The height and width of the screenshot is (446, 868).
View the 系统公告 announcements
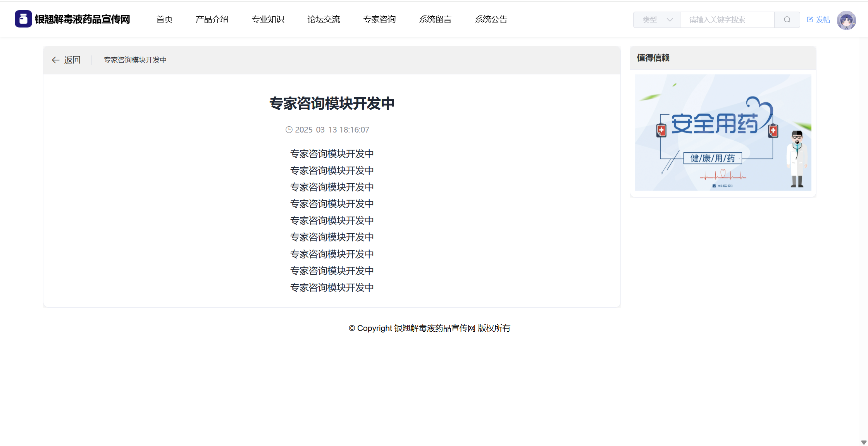click(491, 19)
